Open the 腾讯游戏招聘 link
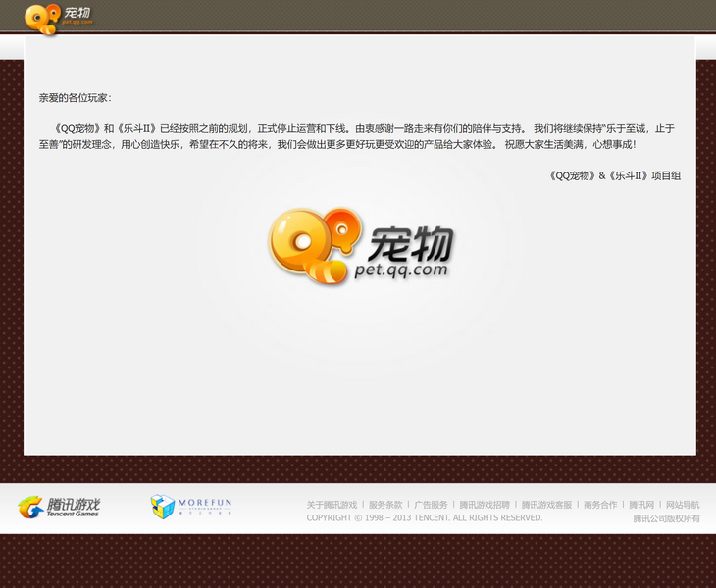 (485, 505)
